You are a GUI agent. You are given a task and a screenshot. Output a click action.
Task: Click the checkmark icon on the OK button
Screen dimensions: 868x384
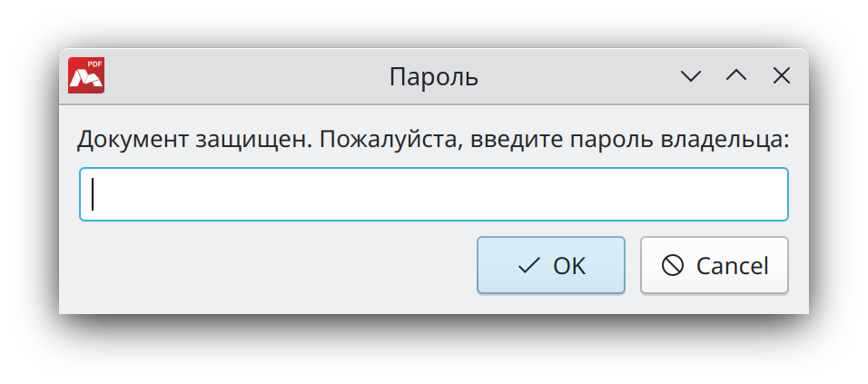[x=528, y=266]
